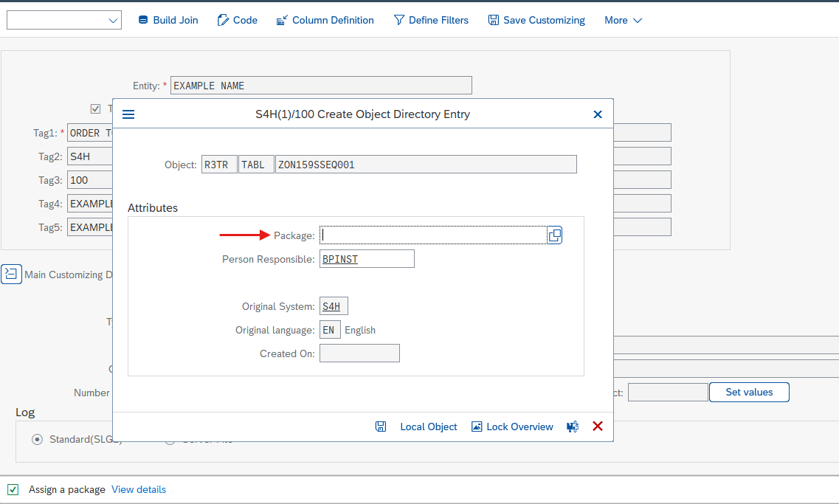Viewport: 839px width, 504px height.
Task: Click the Created On field
Action: point(359,353)
